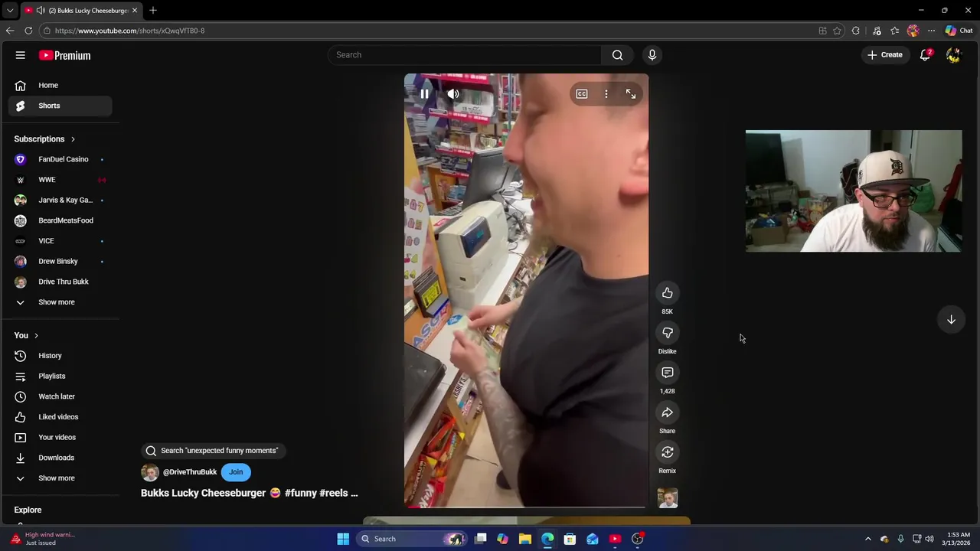Click the "unexpected funny moments" search chip
The image size is (980, 551).
pos(213,451)
